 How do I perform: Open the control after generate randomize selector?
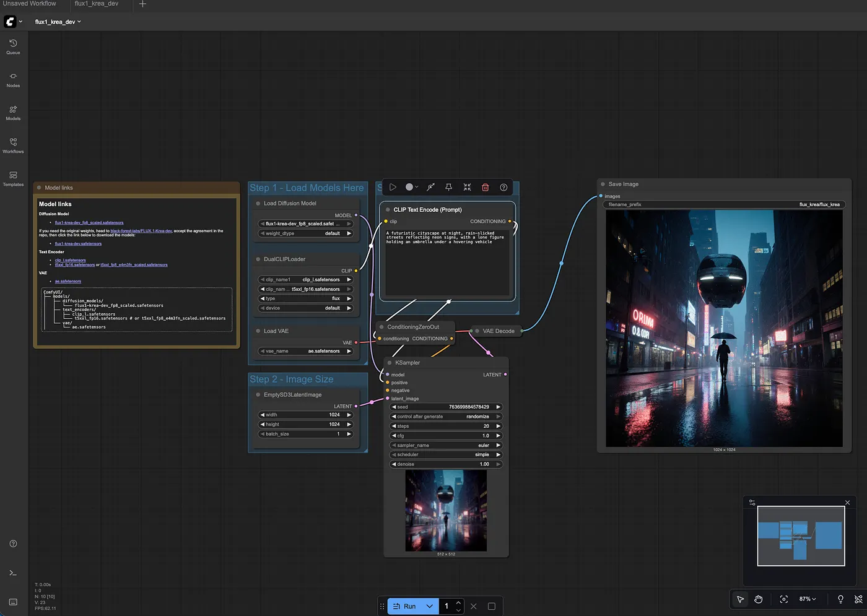[445, 416]
